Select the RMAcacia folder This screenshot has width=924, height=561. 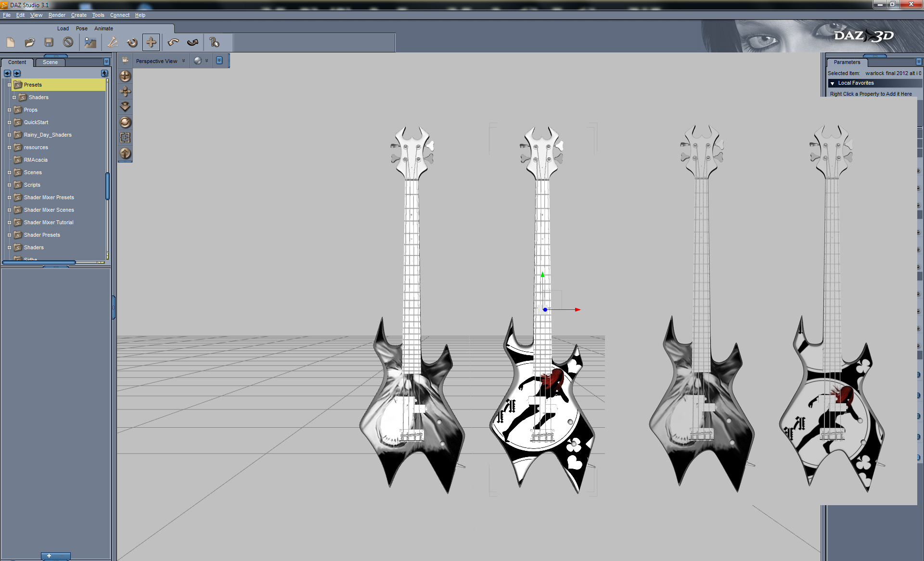tap(36, 160)
